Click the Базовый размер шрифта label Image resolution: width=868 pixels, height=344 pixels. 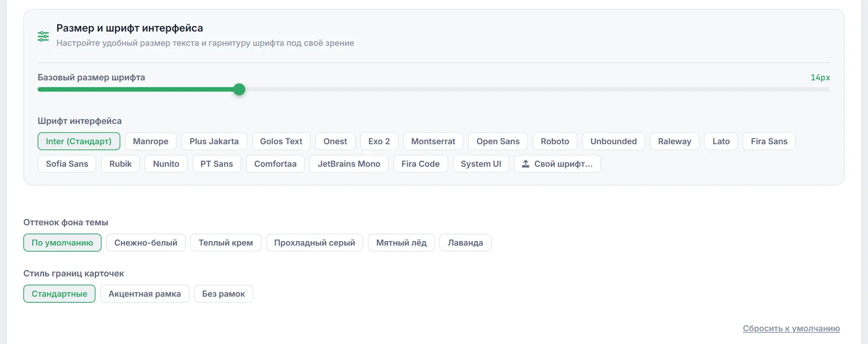click(x=91, y=77)
